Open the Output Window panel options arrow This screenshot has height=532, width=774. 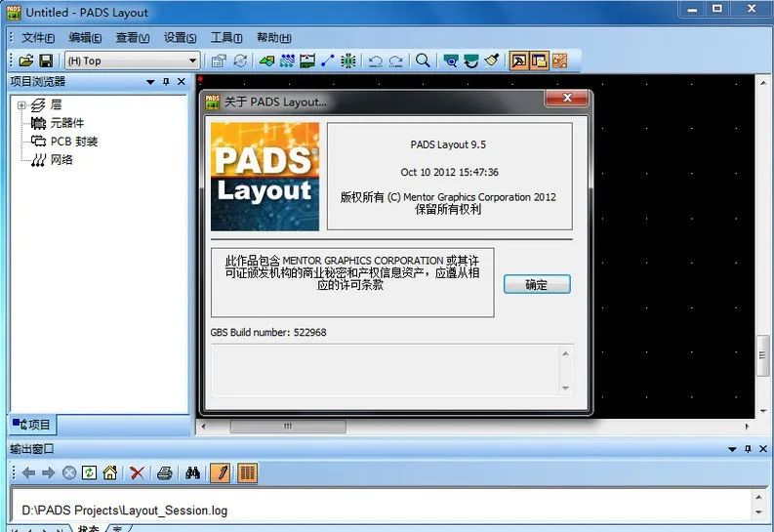(732, 449)
